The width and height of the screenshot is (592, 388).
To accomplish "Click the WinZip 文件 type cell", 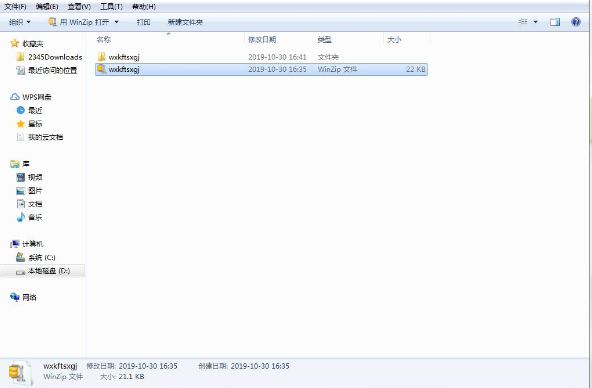I will (337, 69).
